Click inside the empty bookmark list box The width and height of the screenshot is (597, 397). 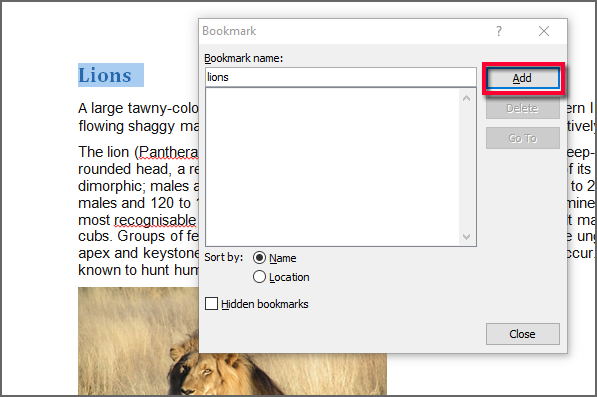[332, 167]
